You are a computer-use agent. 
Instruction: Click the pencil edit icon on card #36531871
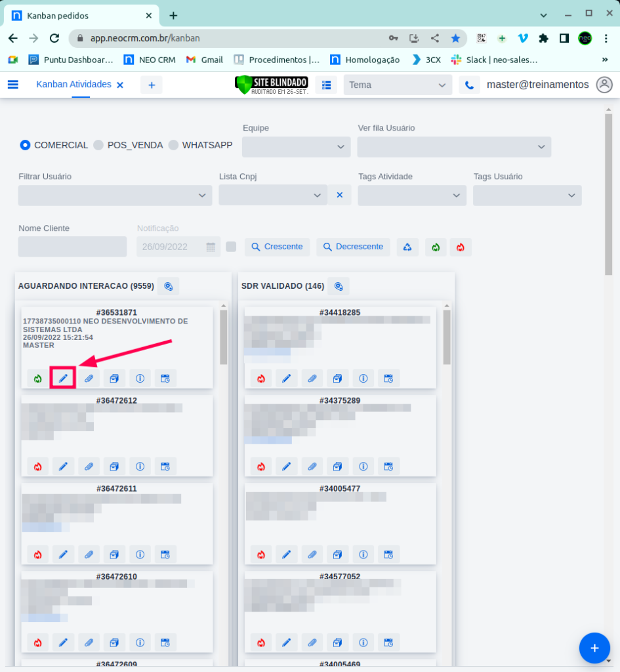(x=63, y=378)
